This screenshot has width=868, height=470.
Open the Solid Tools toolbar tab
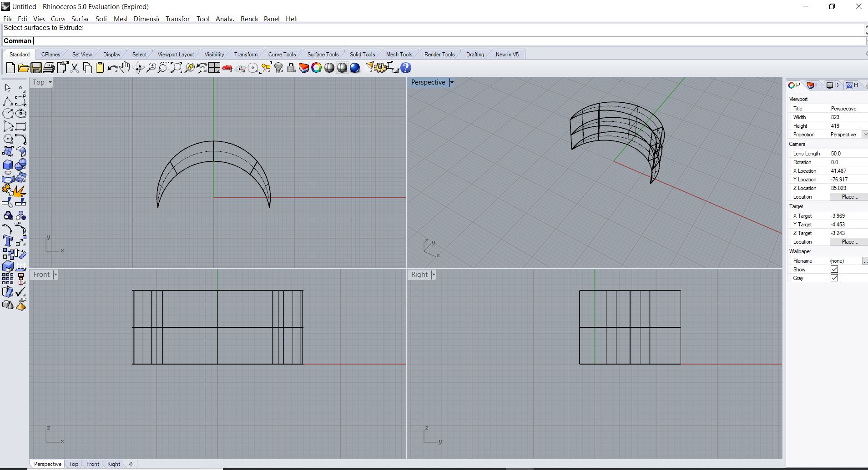click(x=362, y=54)
